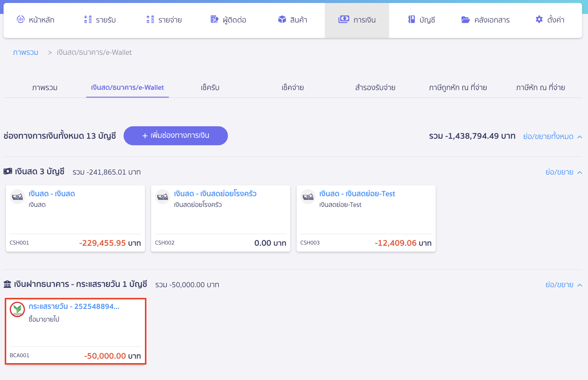This screenshot has width=588, height=380.
Task: Collapse all sections via ย่อ/ขยายทั้งหมด chevron
Action: tap(580, 137)
